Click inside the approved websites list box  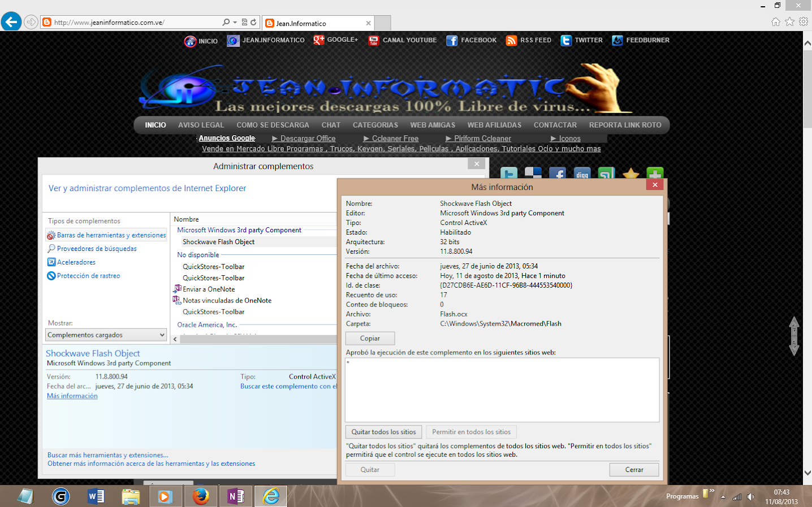(x=502, y=390)
